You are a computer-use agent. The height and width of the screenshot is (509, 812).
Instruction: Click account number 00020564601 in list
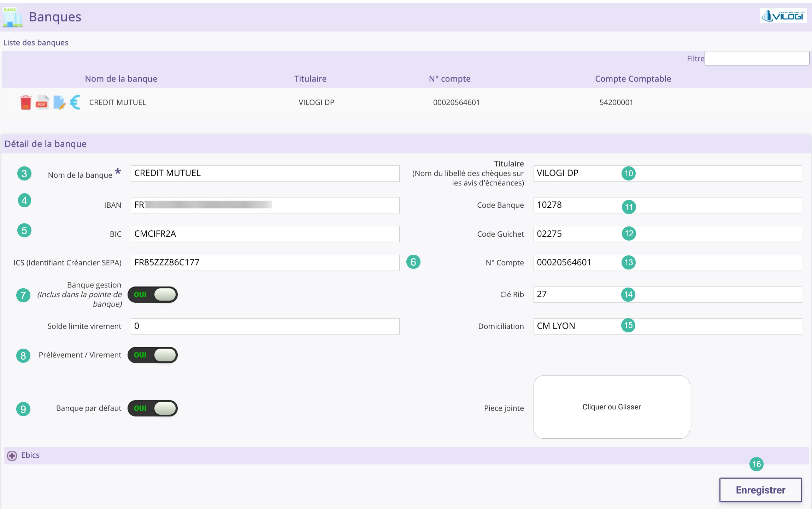[x=456, y=102]
